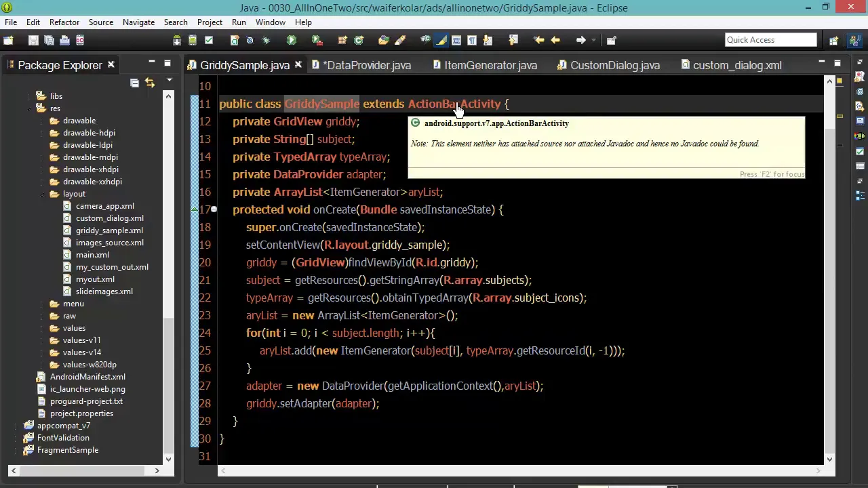Open the Android SDK Manager icon
This screenshot has height=488, width=868.
pyautogui.click(x=177, y=40)
